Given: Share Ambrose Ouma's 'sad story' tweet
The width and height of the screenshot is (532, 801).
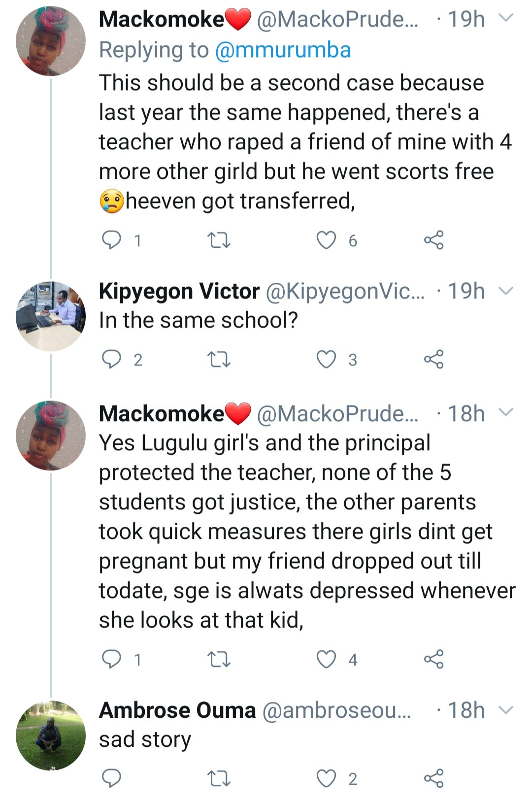Looking at the screenshot, I should click(x=433, y=778).
